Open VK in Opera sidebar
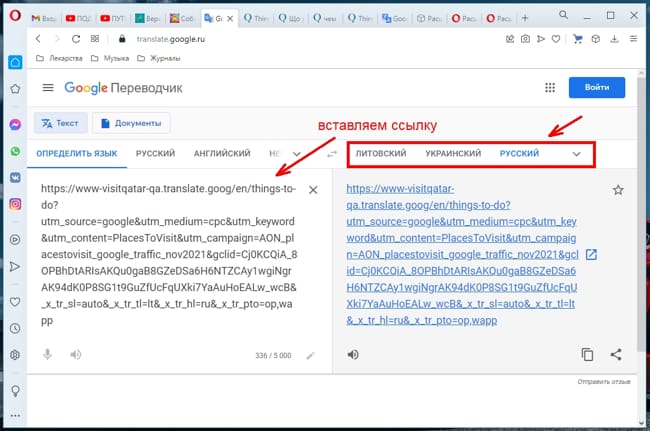The width and height of the screenshot is (650, 431). click(x=15, y=177)
